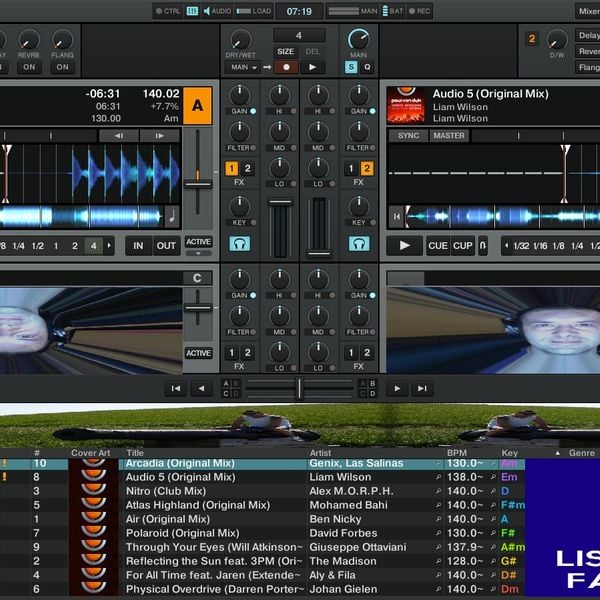This screenshot has height=600, width=600.
Task: Click crossfader nudge left arrow
Action: (201, 389)
